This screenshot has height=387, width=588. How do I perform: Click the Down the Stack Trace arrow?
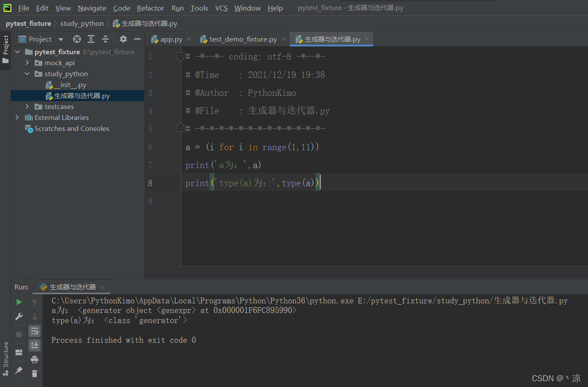click(35, 316)
